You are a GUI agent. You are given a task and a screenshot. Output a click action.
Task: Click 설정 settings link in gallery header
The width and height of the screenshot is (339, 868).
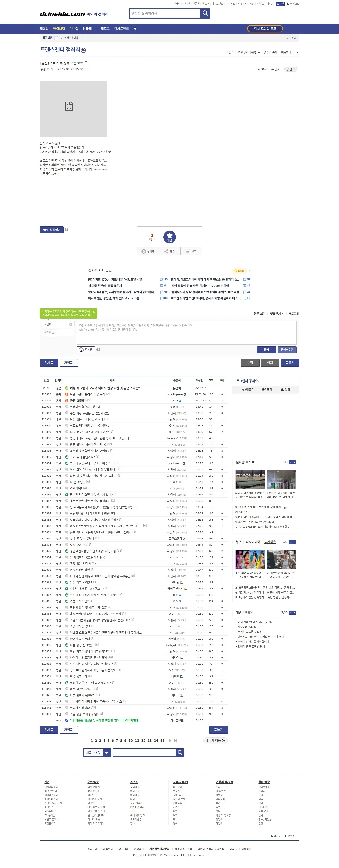(229, 53)
